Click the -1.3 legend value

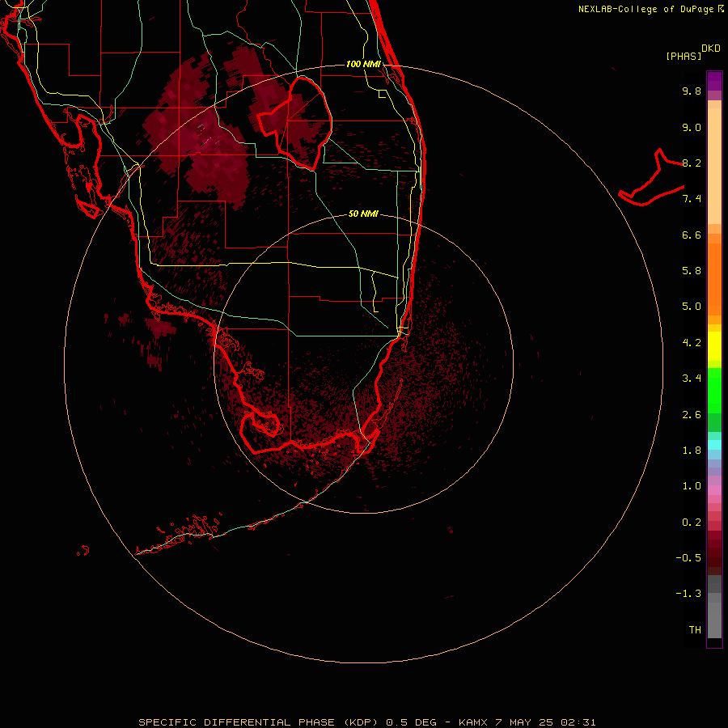point(688,594)
